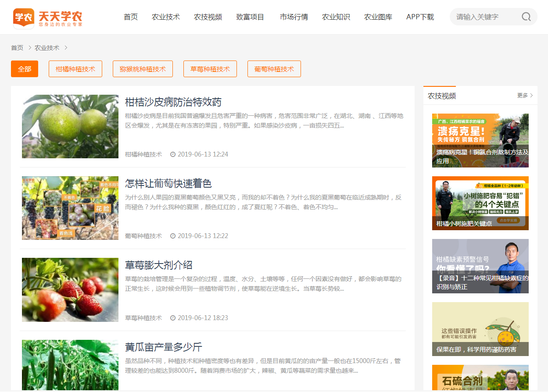Select the 农业知识 navigation item
548x392 pixels.
(336, 17)
